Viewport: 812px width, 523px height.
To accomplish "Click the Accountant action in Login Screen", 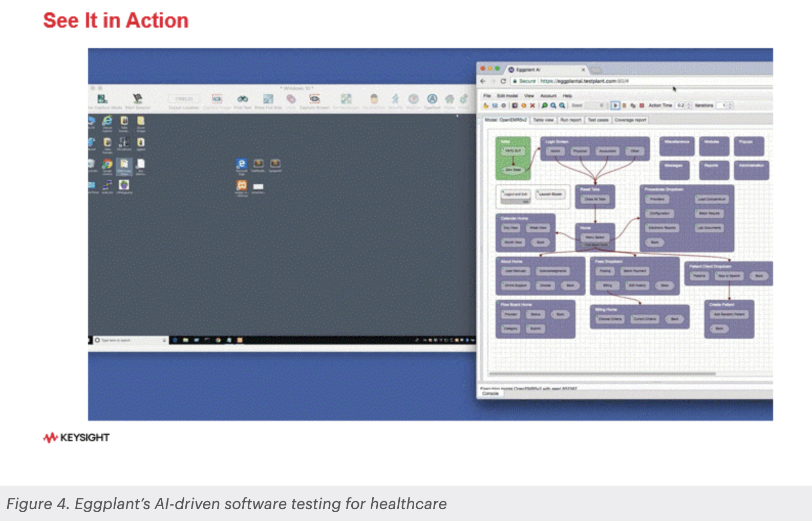I will pos(608,151).
